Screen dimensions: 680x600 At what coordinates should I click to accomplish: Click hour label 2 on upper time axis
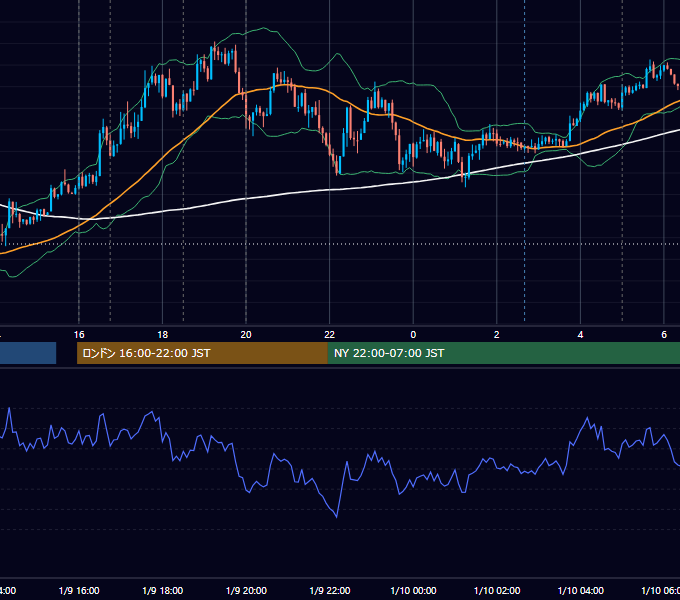coord(497,335)
